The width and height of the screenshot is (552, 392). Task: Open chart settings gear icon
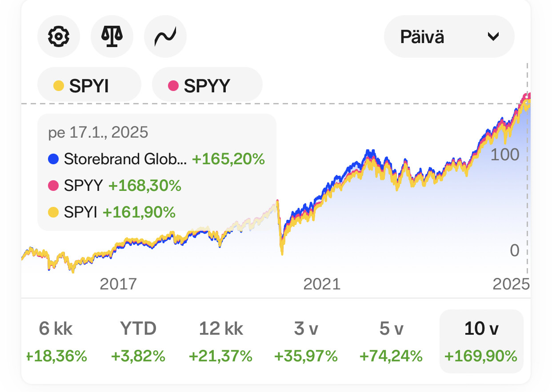pyautogui.click(x=58, y=37)
